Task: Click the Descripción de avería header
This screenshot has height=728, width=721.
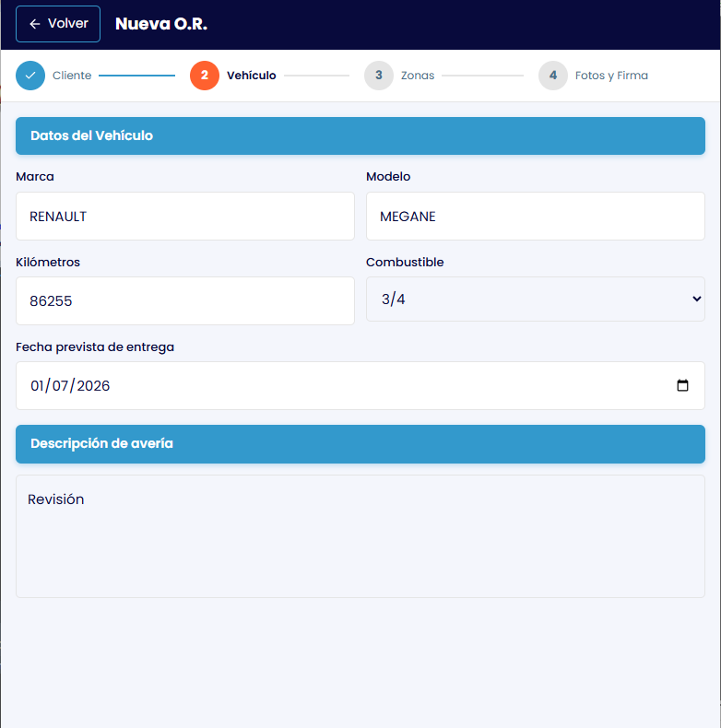Action: (x=360, y=444)
